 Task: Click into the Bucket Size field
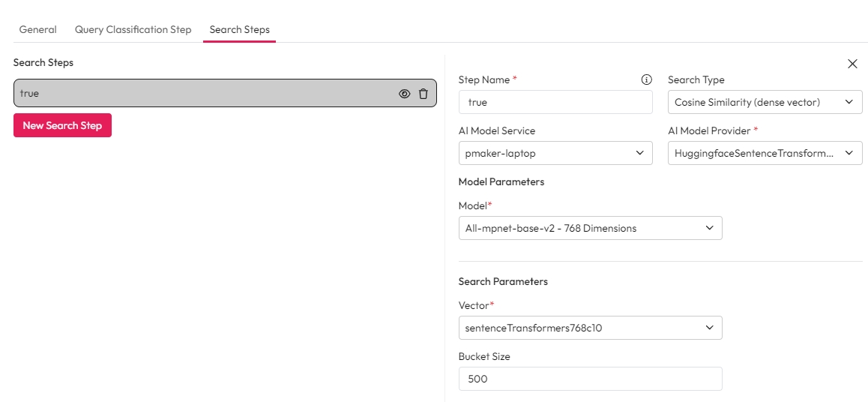pos(590,379)
